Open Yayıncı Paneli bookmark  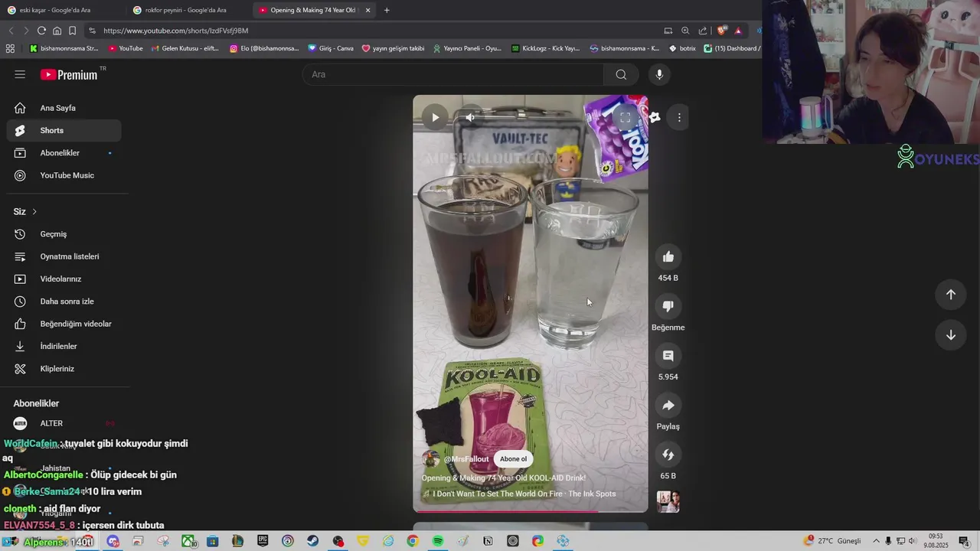pyautogui.click(x=467, y=48)
